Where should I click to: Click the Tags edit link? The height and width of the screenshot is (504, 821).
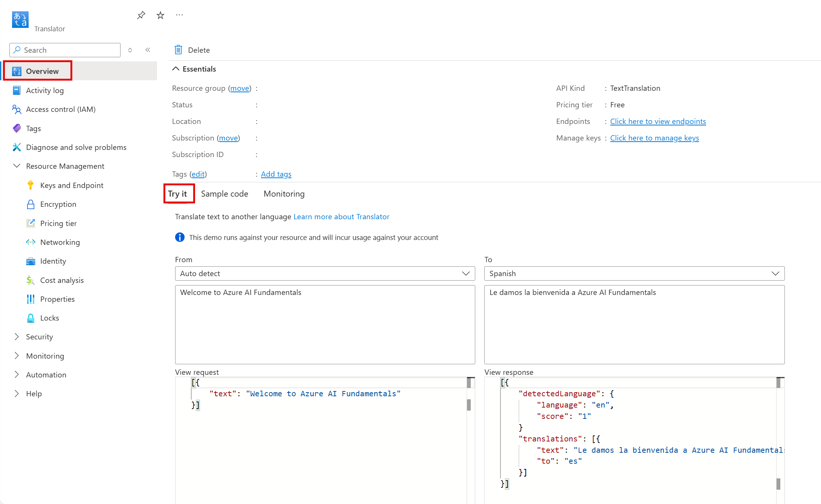[x=198, y=174]
